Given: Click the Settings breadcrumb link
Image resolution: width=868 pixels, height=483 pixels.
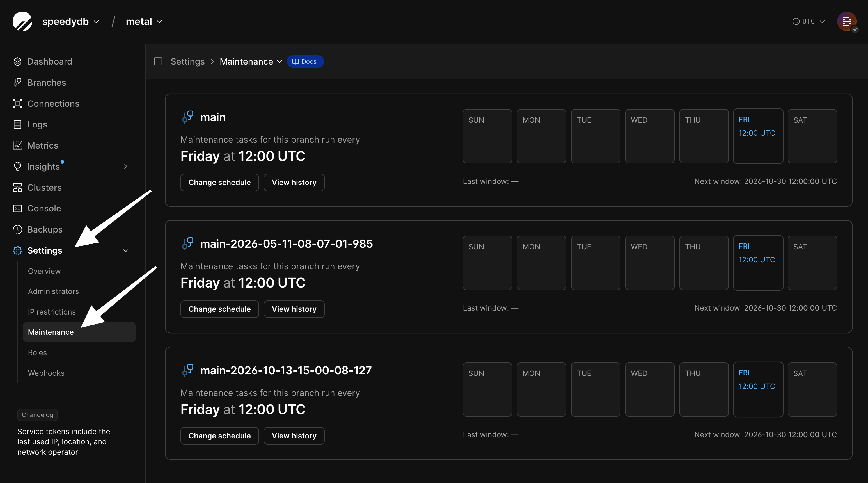Looking at the screenshot, I should point(187,61).
